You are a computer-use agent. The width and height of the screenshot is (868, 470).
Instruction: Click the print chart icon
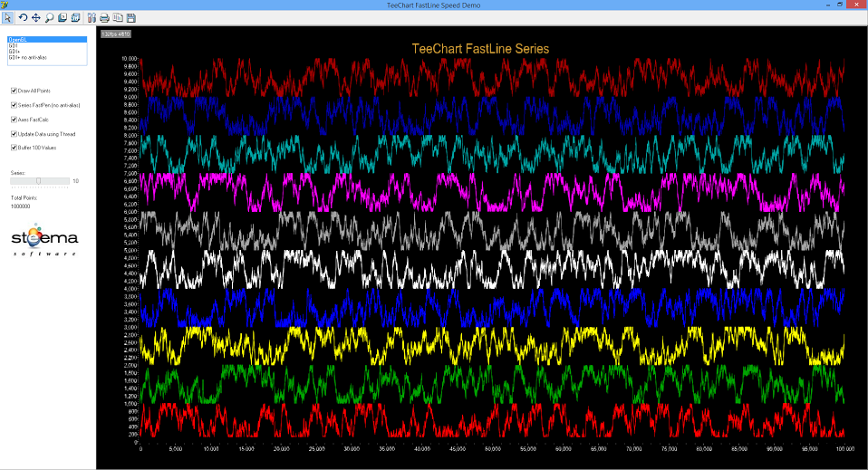click(104, 18)
